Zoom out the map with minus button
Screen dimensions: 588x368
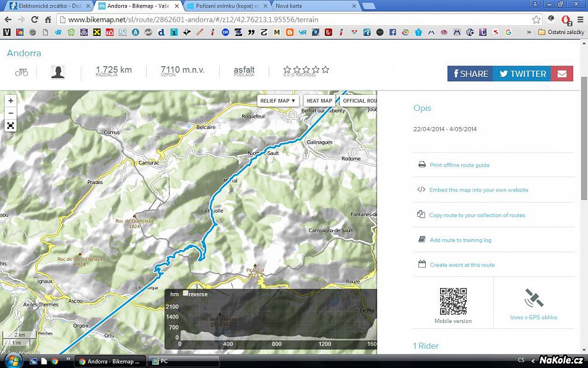tap(11, 113)
